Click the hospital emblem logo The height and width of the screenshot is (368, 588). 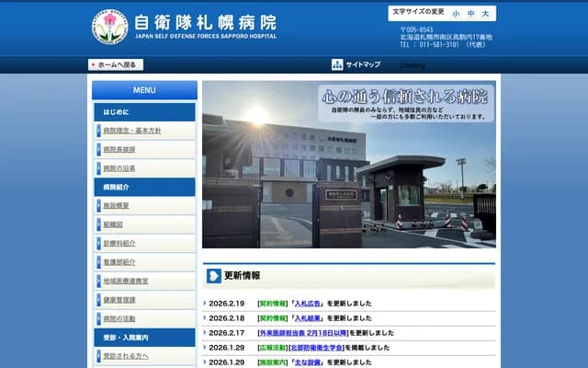[x=110, y=27]
